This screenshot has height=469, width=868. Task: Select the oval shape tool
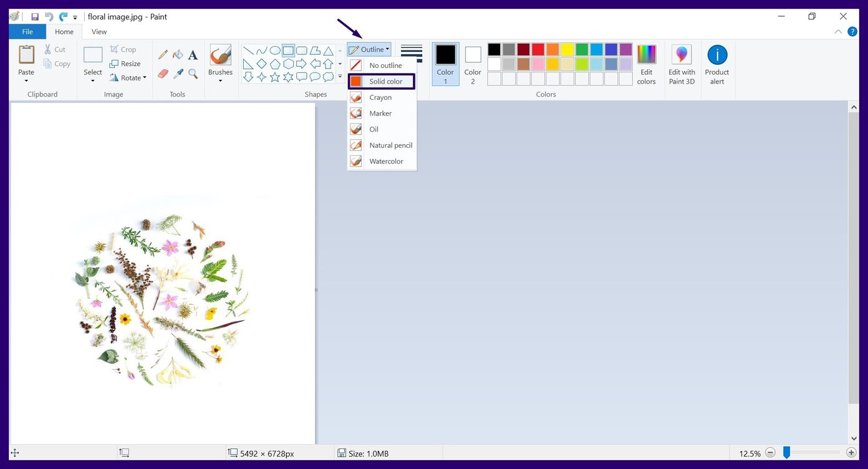pyautogui.click(x=275, y=51)
